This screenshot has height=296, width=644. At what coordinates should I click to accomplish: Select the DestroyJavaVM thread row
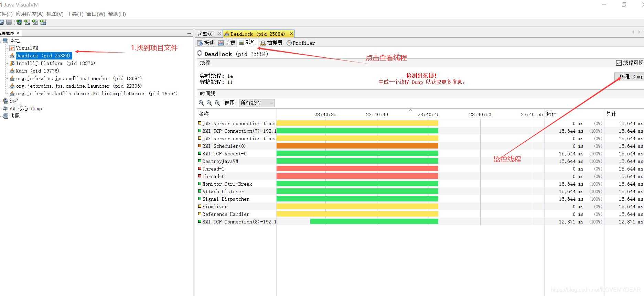(420, 161)
